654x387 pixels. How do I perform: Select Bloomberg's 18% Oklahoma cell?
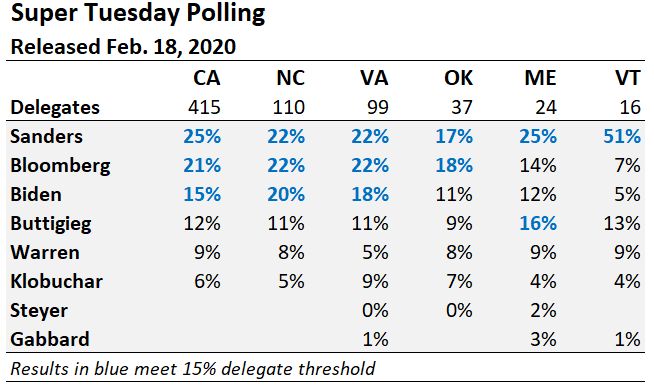pyautogui.click(x=454, y=166)
